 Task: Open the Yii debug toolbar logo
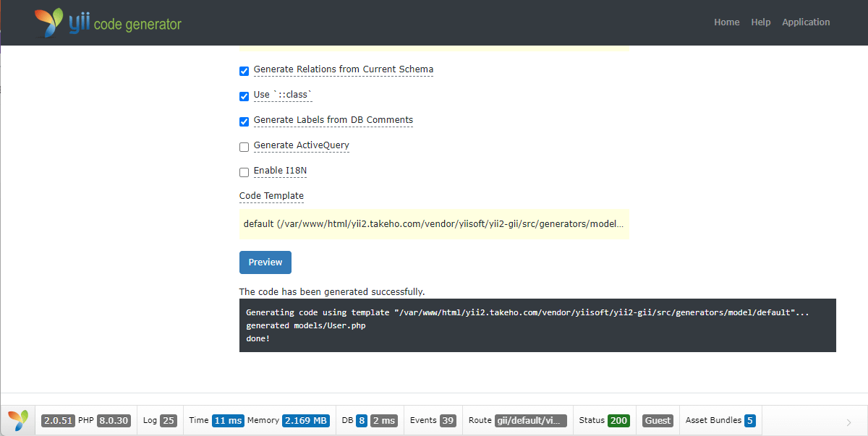click(18, 420)
